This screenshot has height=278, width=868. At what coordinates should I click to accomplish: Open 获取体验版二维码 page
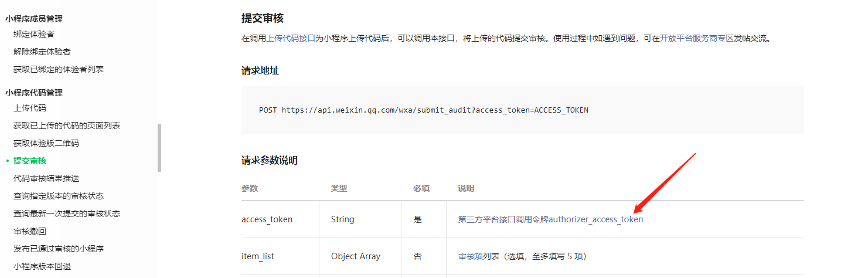coord(46,143)
